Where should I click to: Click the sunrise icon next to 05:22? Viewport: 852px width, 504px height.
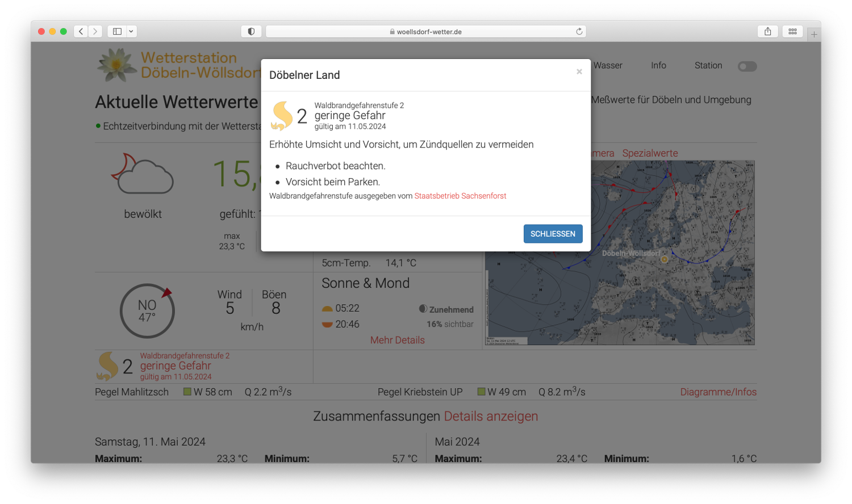327,309
